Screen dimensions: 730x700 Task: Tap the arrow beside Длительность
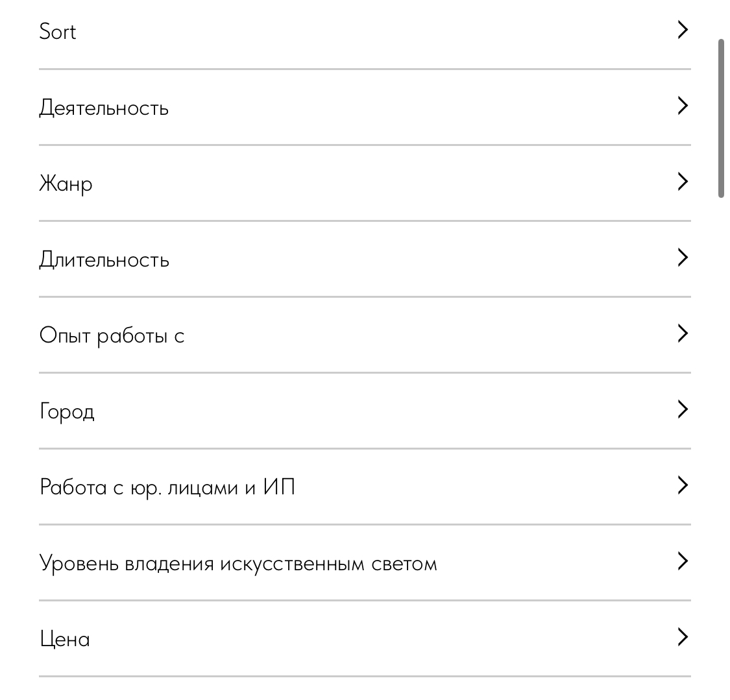683,258
